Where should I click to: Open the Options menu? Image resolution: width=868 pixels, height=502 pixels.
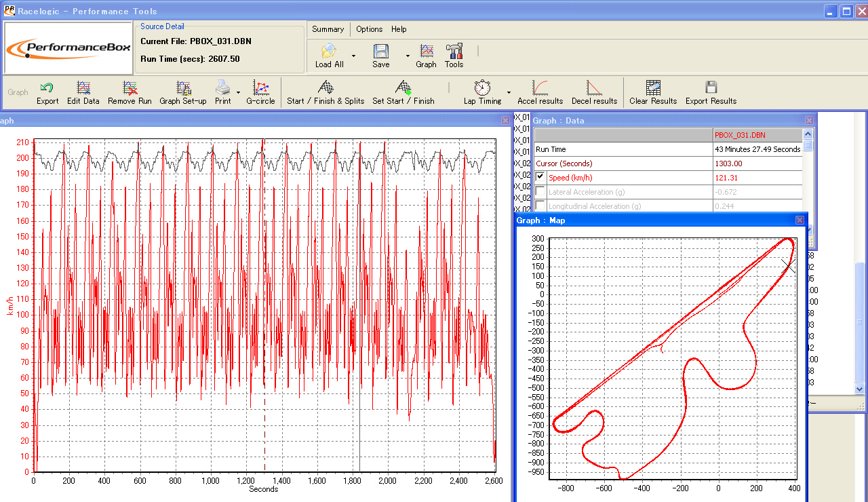(x=370, y=29)
